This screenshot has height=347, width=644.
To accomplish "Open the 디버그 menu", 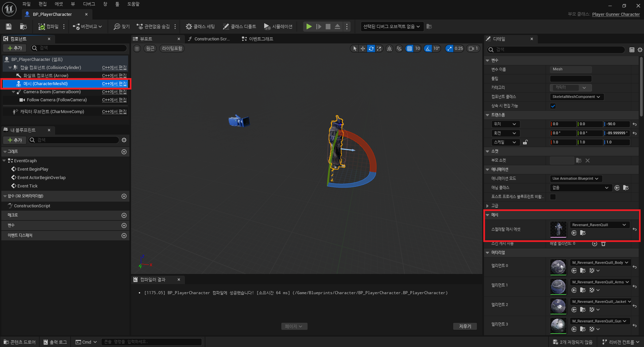I will point(89,4).
